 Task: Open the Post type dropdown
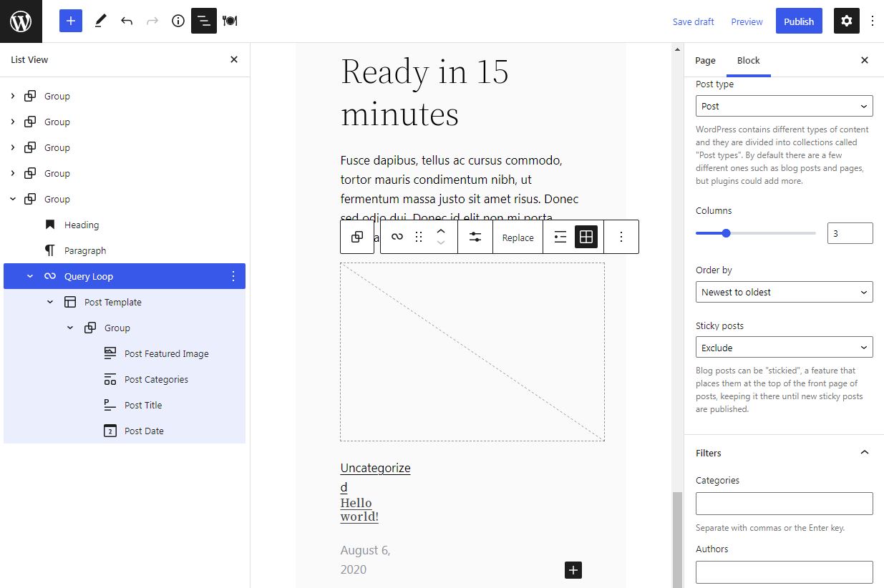[x=784, y=106]
